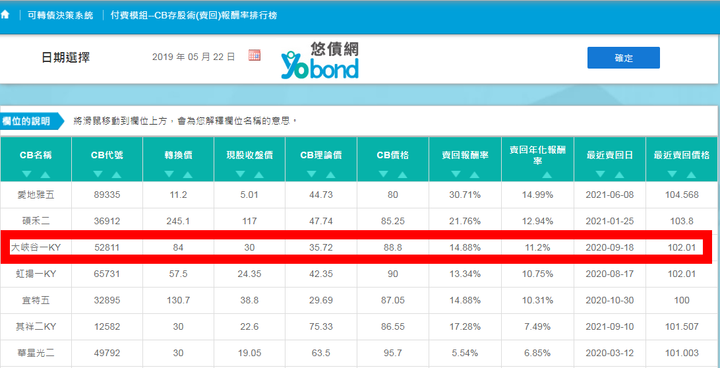Click the 賣回年化報酬率 column header text
Image resolution: width=720 pixels, height=368 pixels.
coord(537,155)
